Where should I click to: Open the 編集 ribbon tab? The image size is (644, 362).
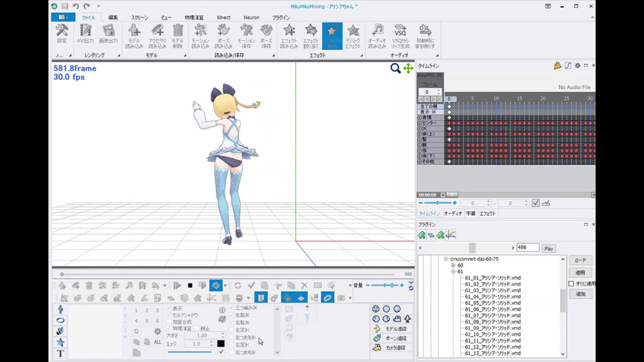coord(113,17)
